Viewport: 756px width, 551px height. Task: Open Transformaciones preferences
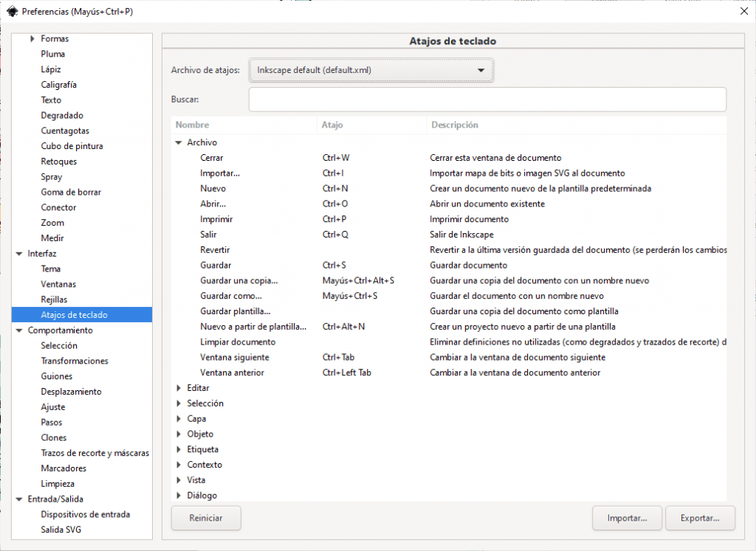[75, 361]
